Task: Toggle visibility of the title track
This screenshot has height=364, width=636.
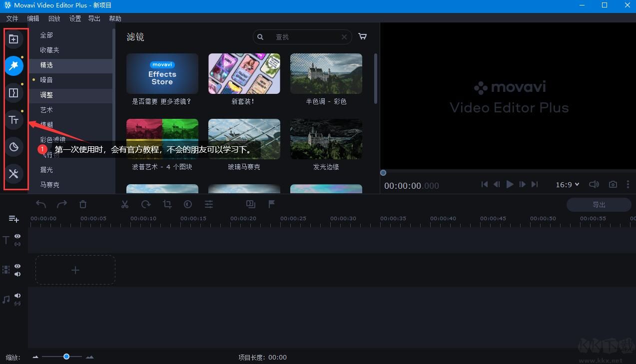Action: pos(17,236)
